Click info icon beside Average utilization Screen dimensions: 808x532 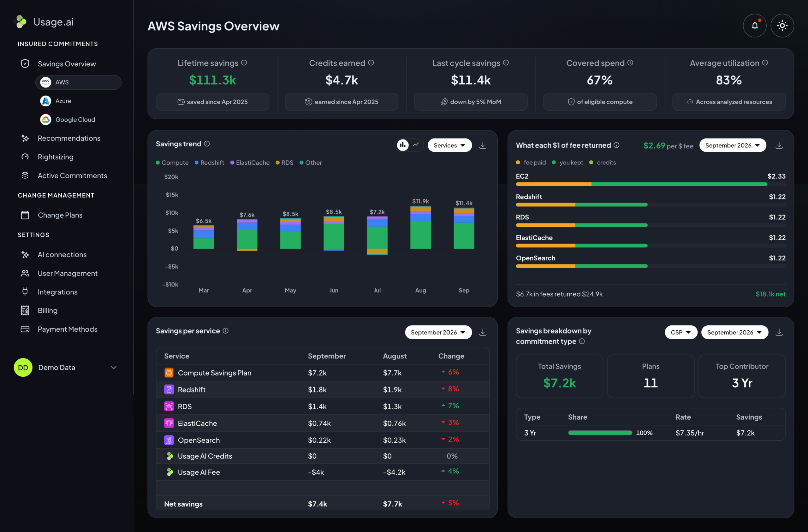[764, 63]
